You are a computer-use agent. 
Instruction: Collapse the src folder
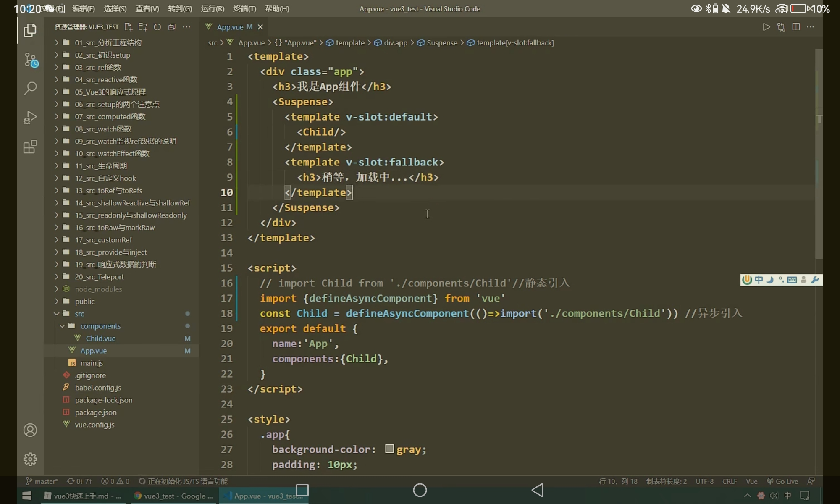[79, 314]
